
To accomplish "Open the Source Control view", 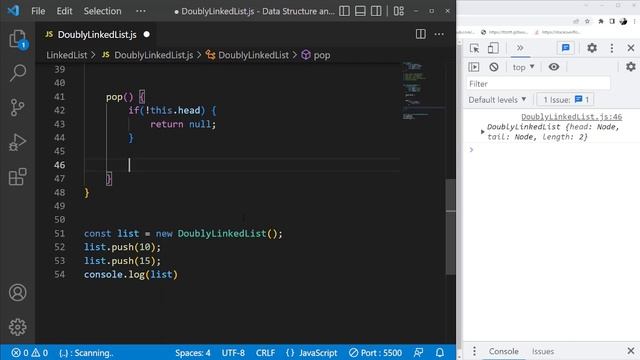I will (x=18, y=107).
